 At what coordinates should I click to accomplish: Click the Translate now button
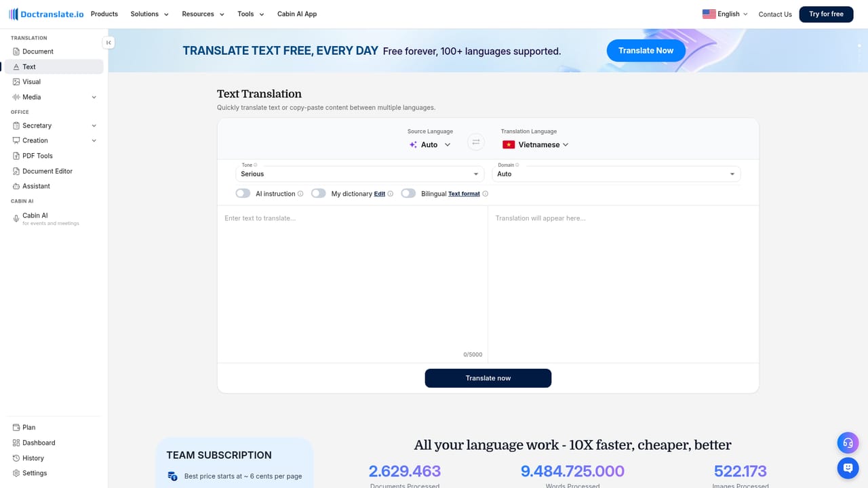488,378
